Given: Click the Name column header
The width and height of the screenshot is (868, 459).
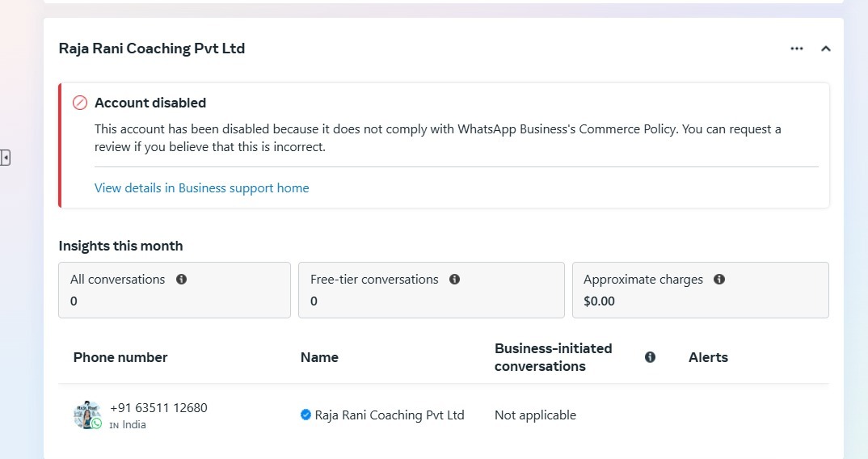Looking at the screenshot, I should click(x=319, y=357).
